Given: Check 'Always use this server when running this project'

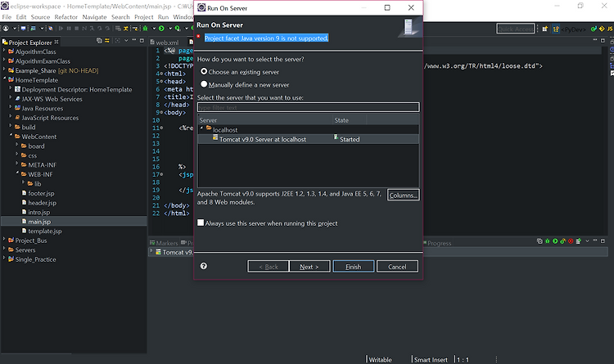Looking at the screenshot, I should pyautogui.click(x=201, y=222).
